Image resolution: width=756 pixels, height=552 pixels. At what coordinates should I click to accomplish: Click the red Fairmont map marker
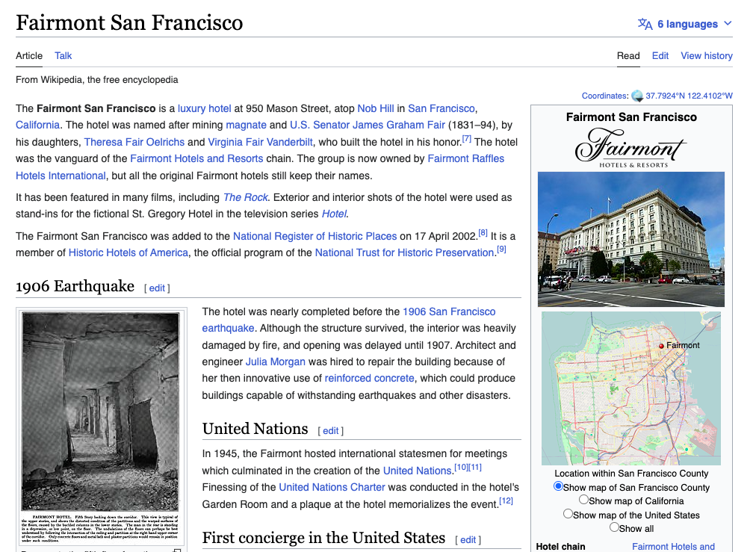662,346
